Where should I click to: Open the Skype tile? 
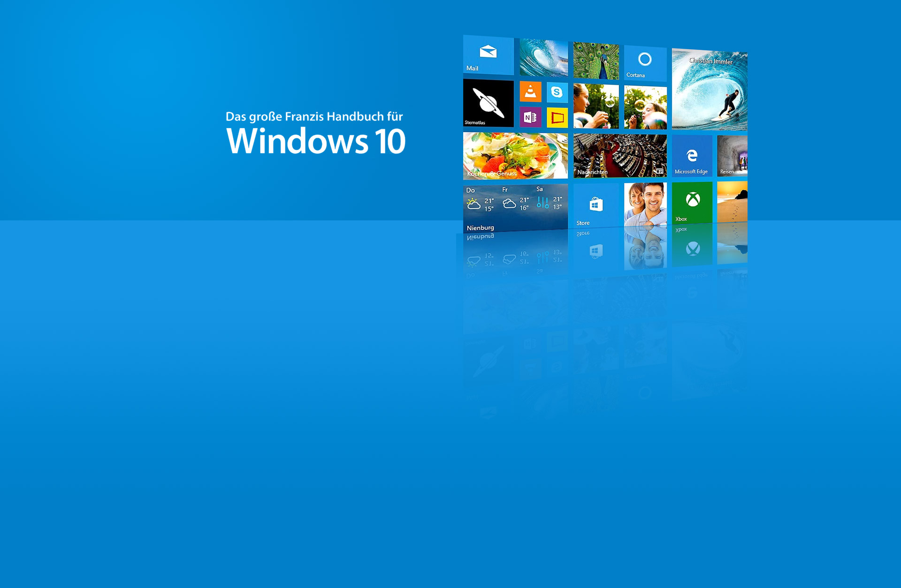[557, 92]
